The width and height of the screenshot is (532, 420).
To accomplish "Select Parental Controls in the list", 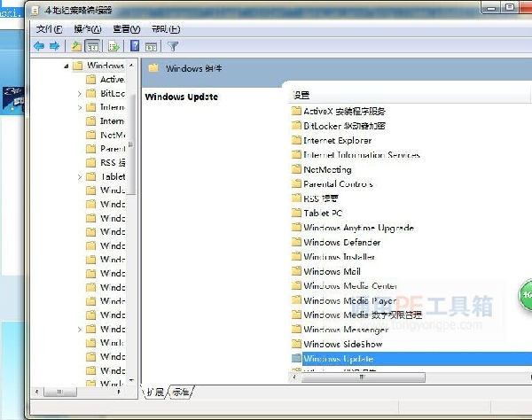I will tap(332, 184).
